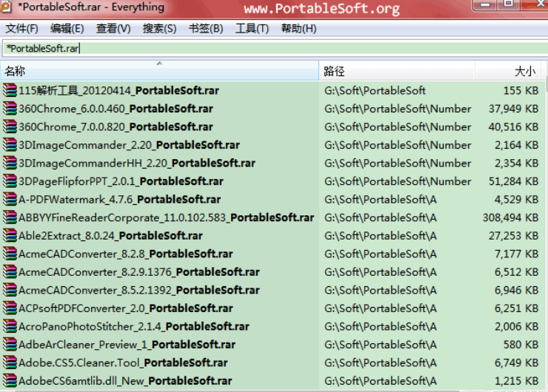This screenshot has width=548, height=392.
Task: Sort results by 名称 column header
Action: [159, 71]
